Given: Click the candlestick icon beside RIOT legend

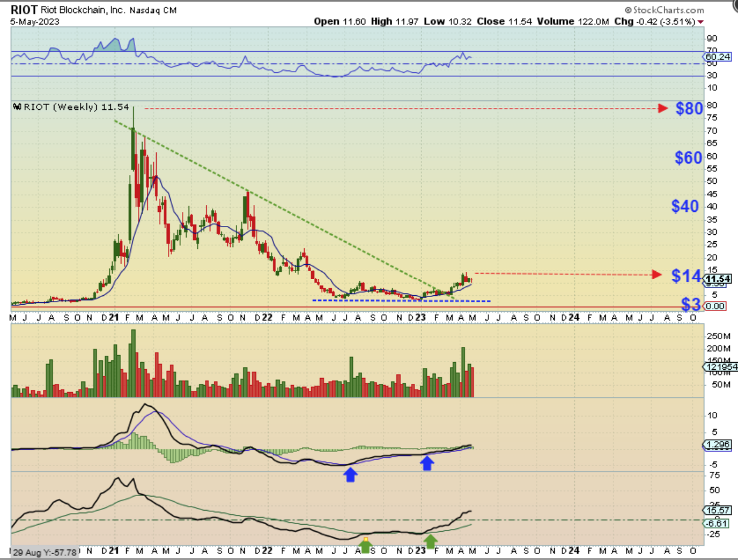Looking at the screenshot, I should 18,107.
